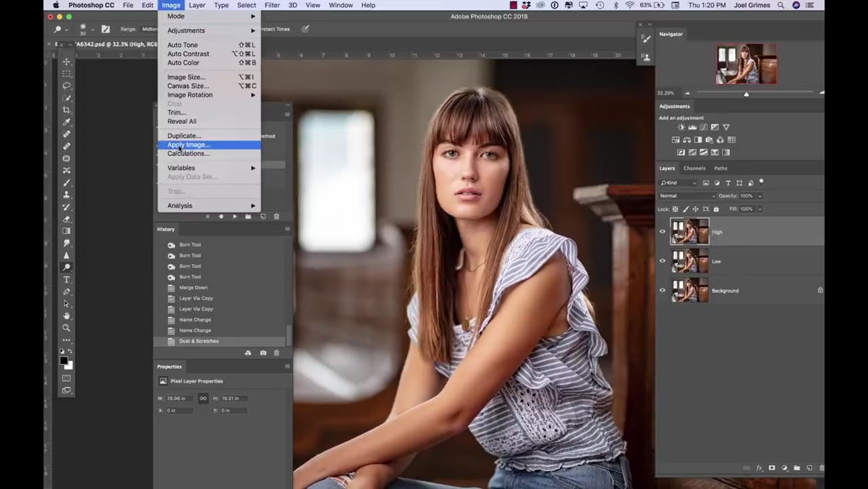Create new snapshot in History panel
868x489 pixels.
263,353
